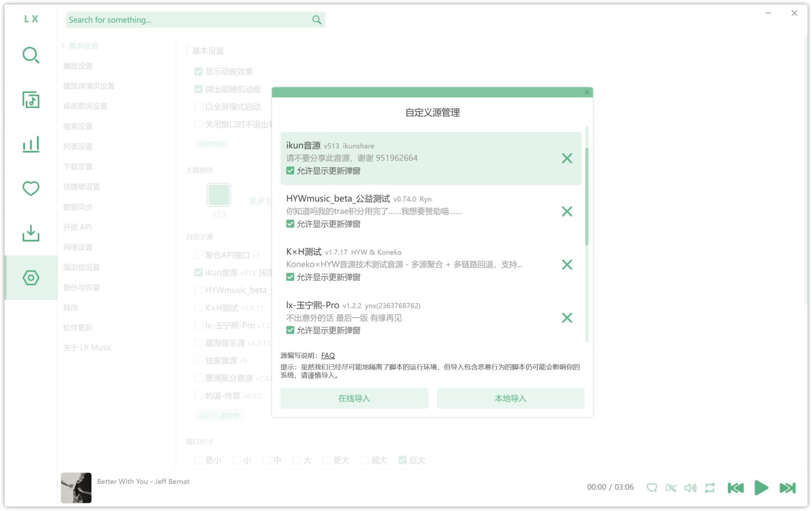The width and height of the screenshot is (812, 511).
Task: Go to 快捷键设置 section
Action: [x=81, y=187]
